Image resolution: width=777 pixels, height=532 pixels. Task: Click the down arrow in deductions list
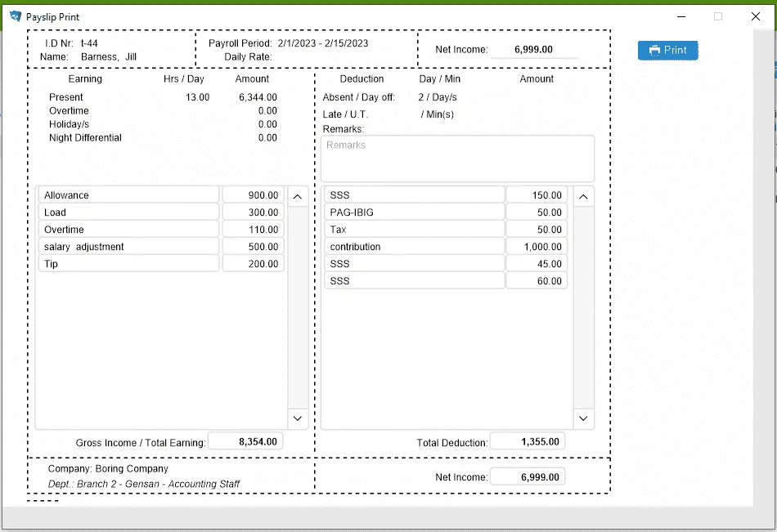583,418
